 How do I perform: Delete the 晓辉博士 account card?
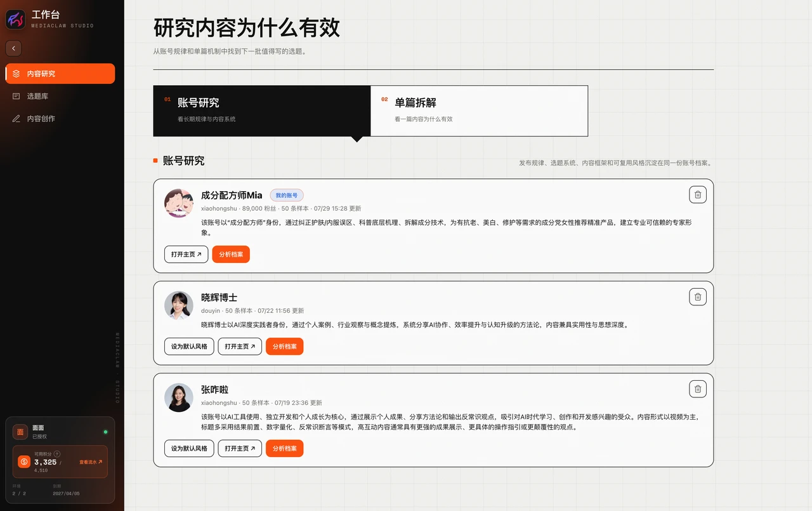[698, 297]
